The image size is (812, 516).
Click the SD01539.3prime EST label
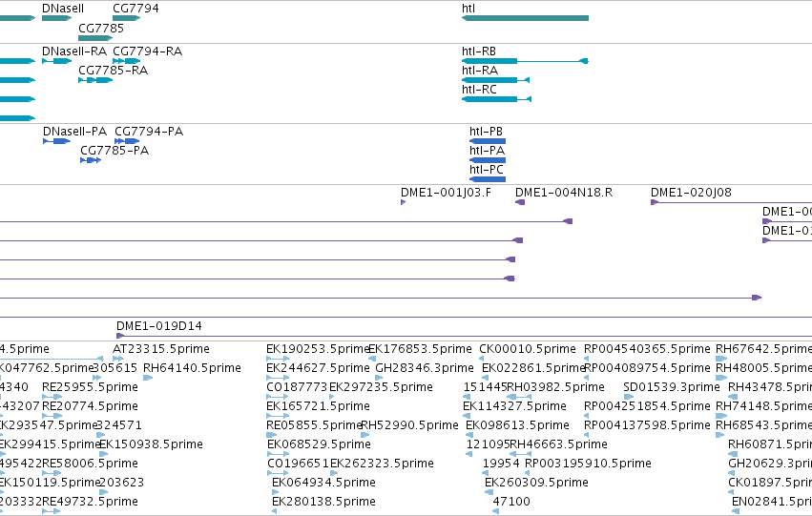[672, 387]
